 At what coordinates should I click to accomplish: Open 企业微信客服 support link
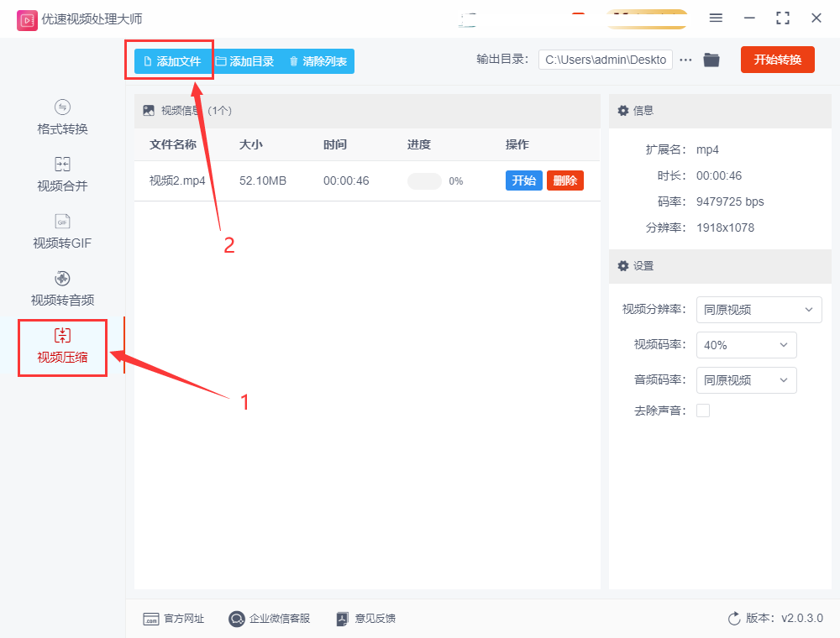[269, 619]
